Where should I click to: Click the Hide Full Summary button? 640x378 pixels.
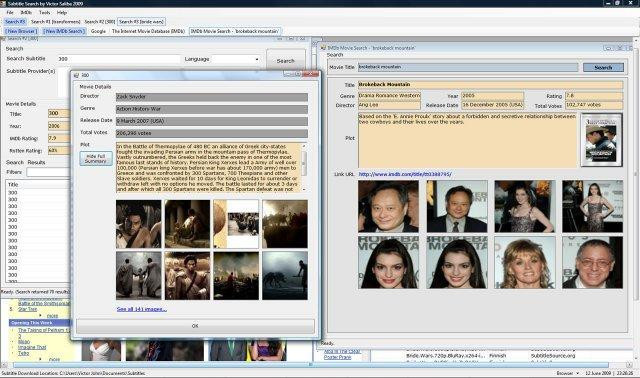(x=96, y=159)
